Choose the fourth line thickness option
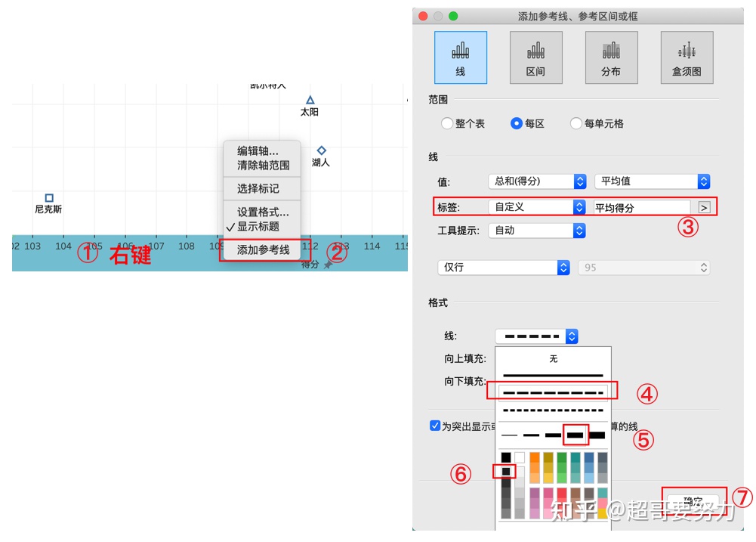The width and height of the screenshot is (756, 542). tap(575, 435)
